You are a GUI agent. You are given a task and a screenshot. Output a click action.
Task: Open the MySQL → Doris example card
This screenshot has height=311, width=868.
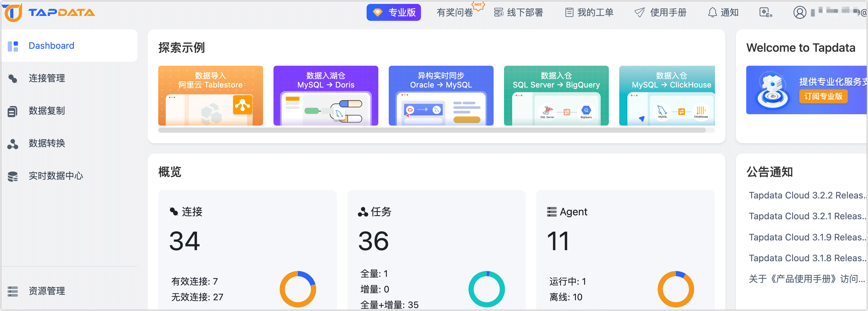326,95
